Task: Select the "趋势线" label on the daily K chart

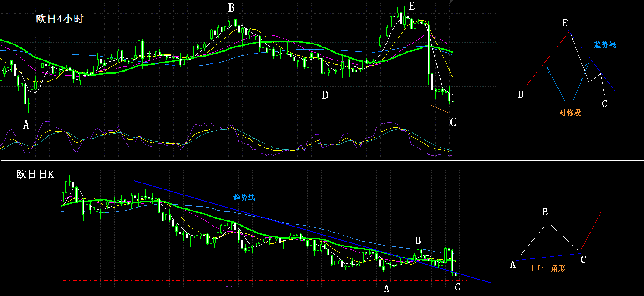Action: tap(244, 197)
